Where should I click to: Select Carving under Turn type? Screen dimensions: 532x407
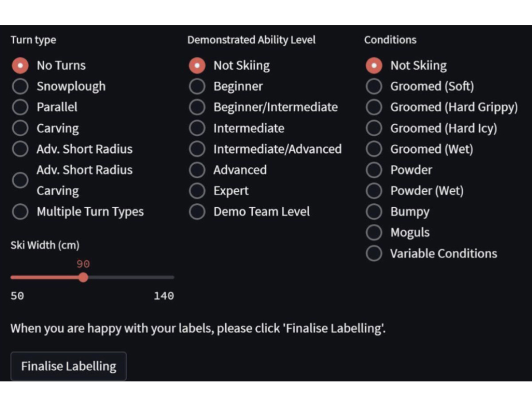click(x=20, y=128)
